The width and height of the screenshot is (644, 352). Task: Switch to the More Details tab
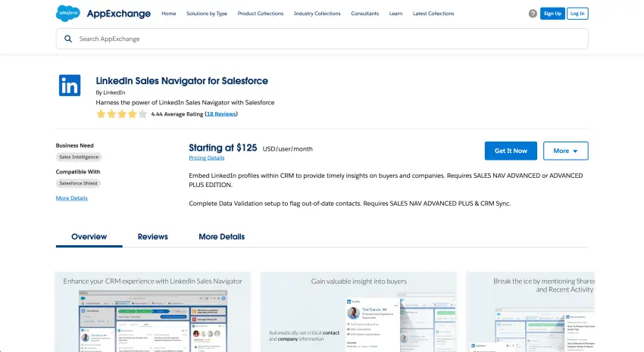(x=222, y=237)
